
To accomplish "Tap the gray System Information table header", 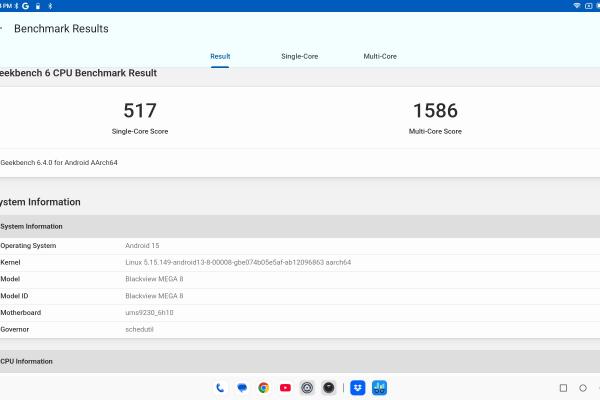I will [x=300, y=226].
